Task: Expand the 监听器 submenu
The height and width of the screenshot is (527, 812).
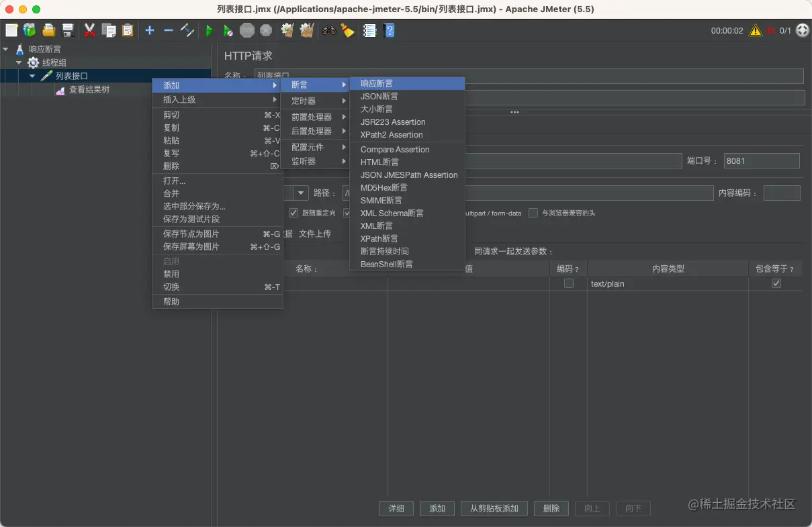Action: click(316, 161)
